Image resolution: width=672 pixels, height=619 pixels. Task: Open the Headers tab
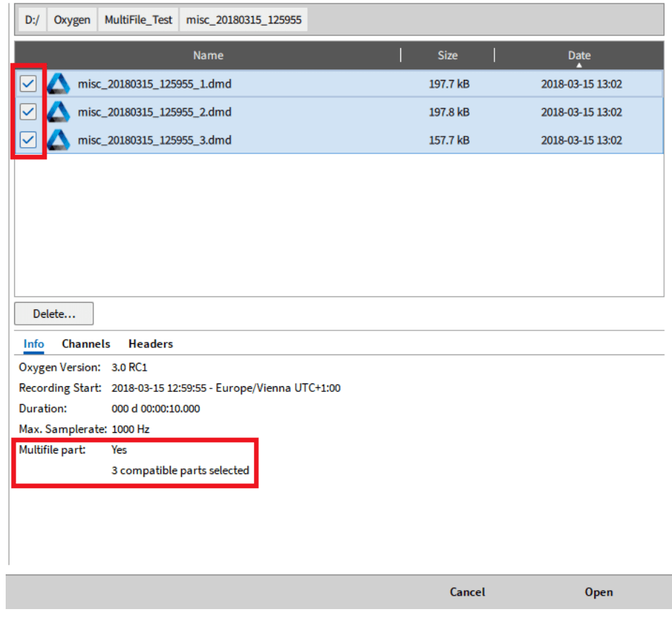pyautogui.click(x=151, y=344)
